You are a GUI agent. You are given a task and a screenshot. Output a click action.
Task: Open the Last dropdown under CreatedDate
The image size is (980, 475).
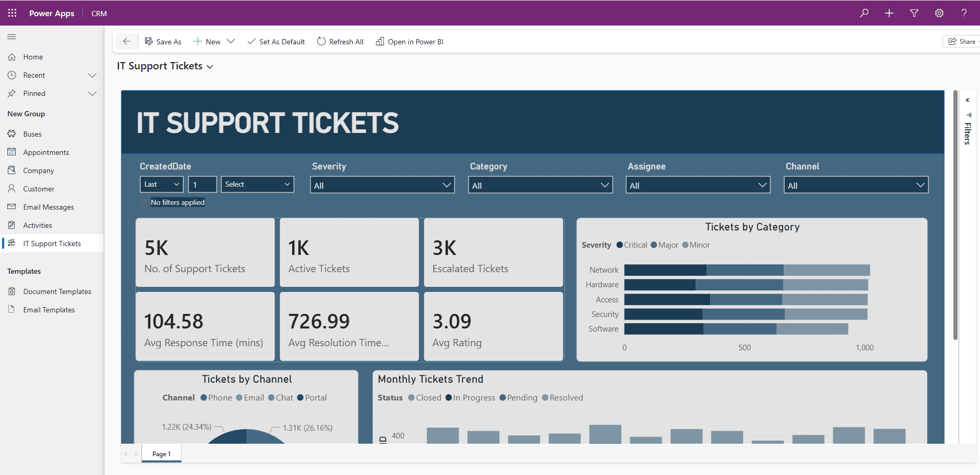(x=161, y=184)
